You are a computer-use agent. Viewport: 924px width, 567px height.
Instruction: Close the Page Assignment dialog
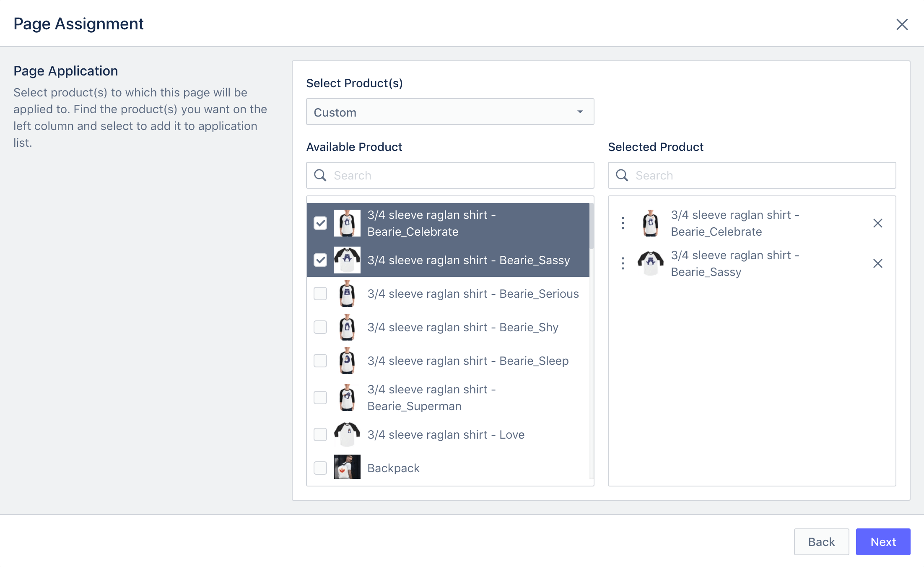tap(902, 24)
